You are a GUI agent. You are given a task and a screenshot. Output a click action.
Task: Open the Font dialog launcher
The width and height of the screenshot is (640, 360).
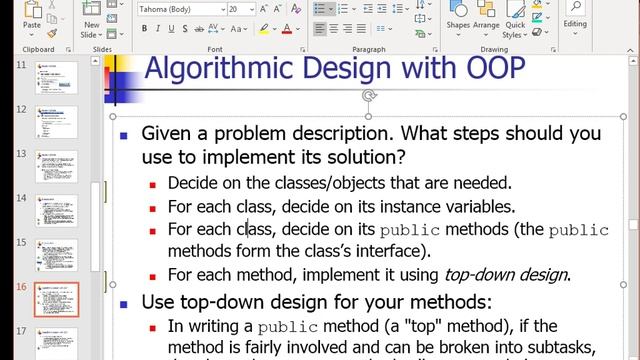(x=302, y=50)
